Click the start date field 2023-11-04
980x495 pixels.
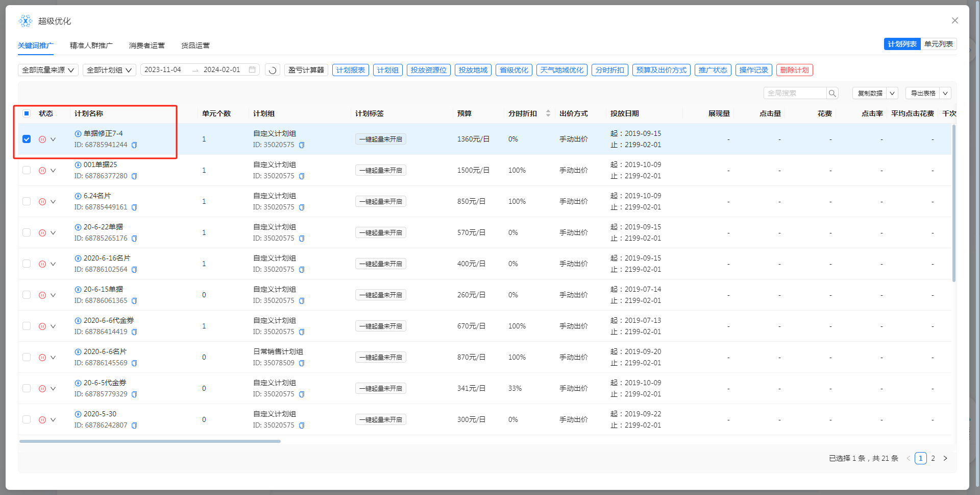tap(163, 69)
